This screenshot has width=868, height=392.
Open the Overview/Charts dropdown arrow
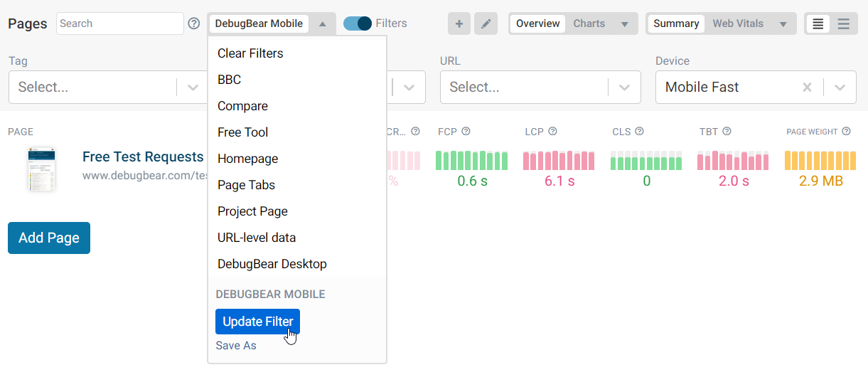pyautogui.click(x=624, y=24)
